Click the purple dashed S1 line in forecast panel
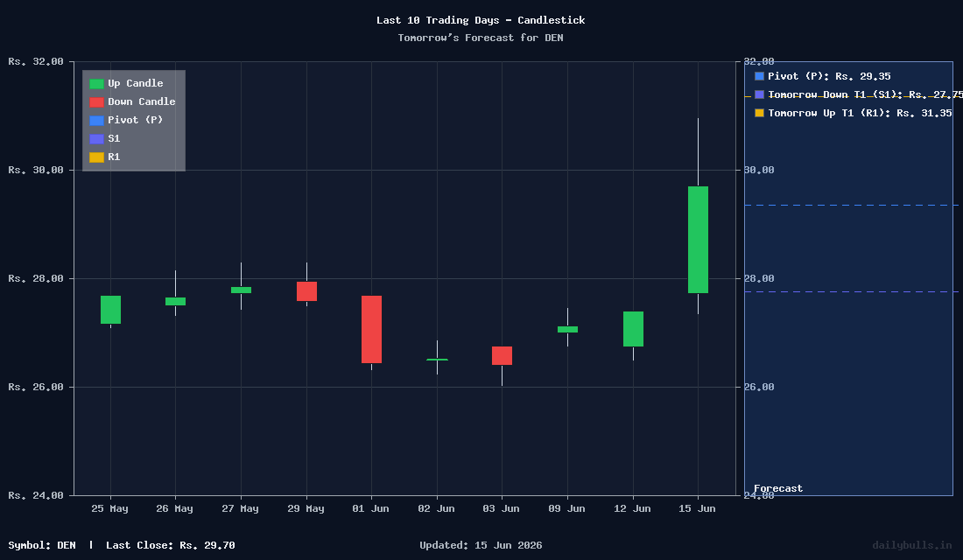This screenshot has width=963, height=560. coord(849,291)
